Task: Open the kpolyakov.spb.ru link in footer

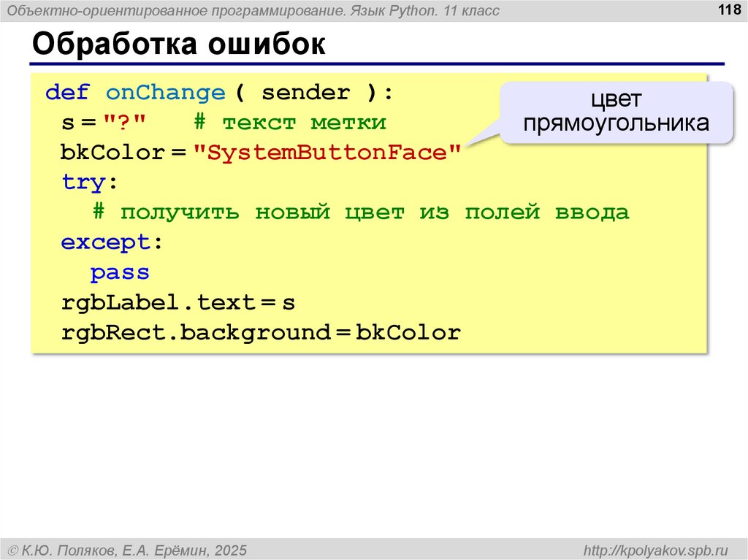Action: point(652,549)
